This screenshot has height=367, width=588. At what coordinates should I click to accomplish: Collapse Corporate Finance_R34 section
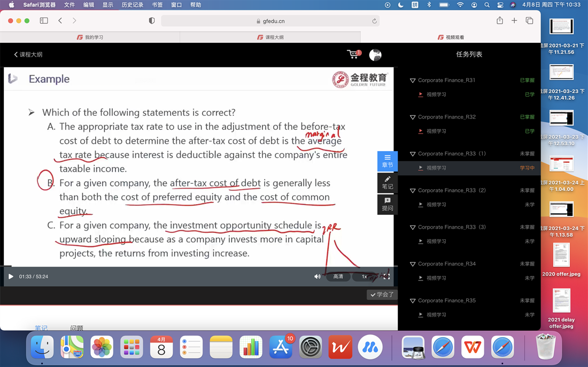pyautogui.click(x=413, y=264)
